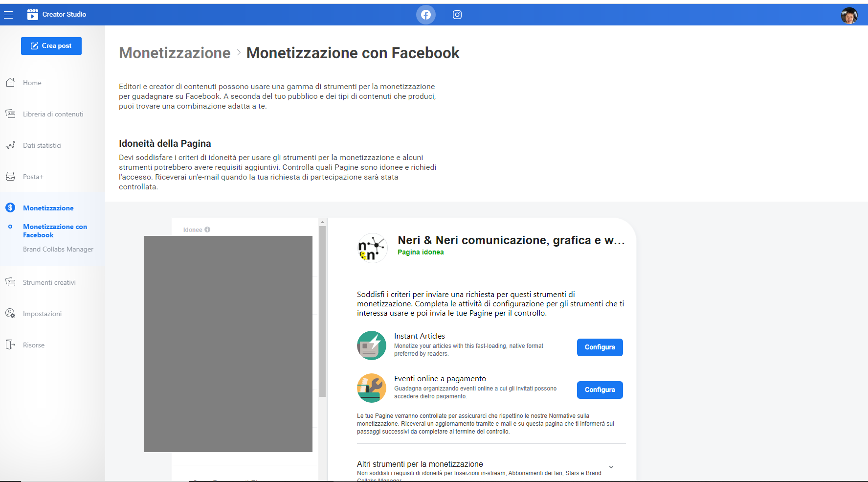This screenshot has width=868, height=482.
Task: Click the Risorse exit icon
Action: pyautogui.click(x=10, y=345)
